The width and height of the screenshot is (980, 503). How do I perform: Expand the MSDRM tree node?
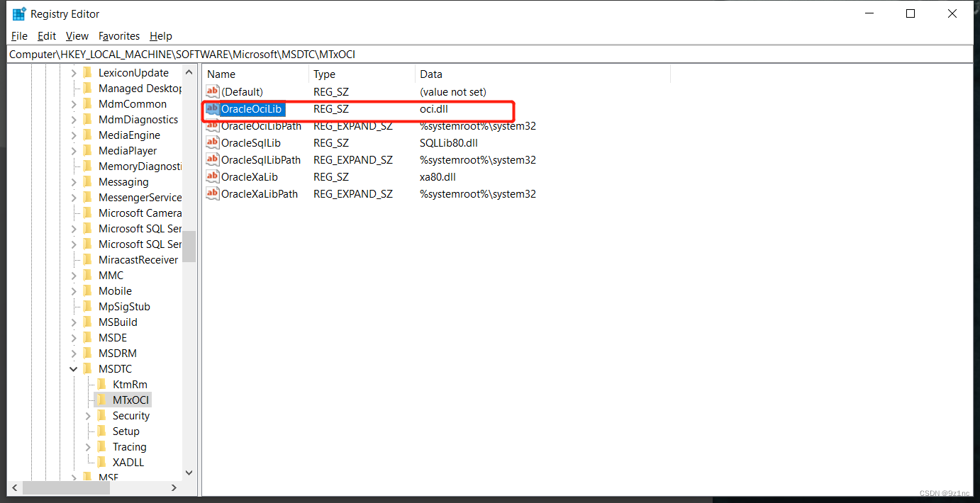tap(74, 354)
